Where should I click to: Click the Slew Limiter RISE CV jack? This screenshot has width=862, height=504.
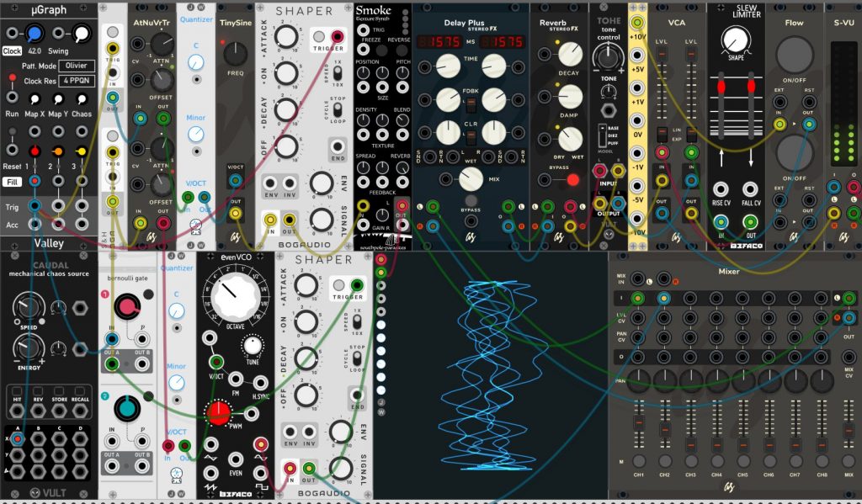tap(721, 189)
